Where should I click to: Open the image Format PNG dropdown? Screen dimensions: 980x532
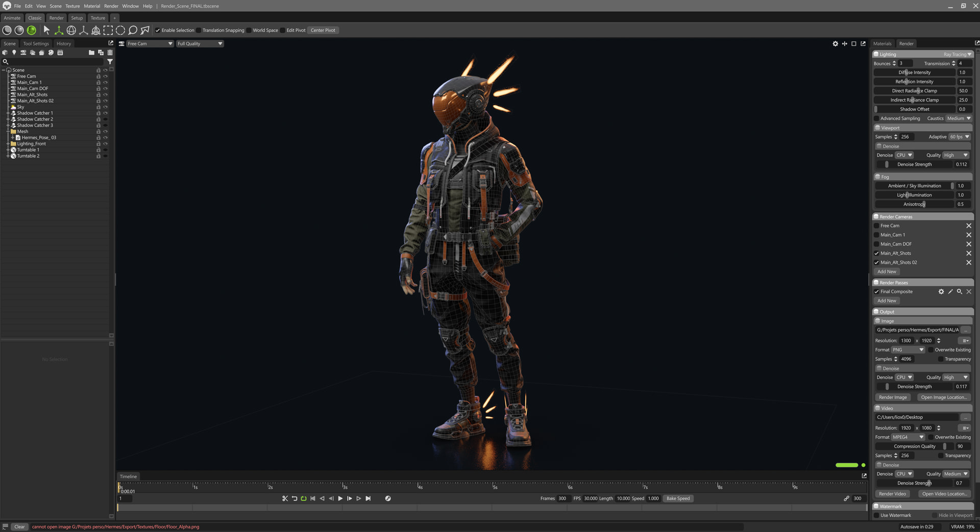pyautogui.click(x=908, y=350)
